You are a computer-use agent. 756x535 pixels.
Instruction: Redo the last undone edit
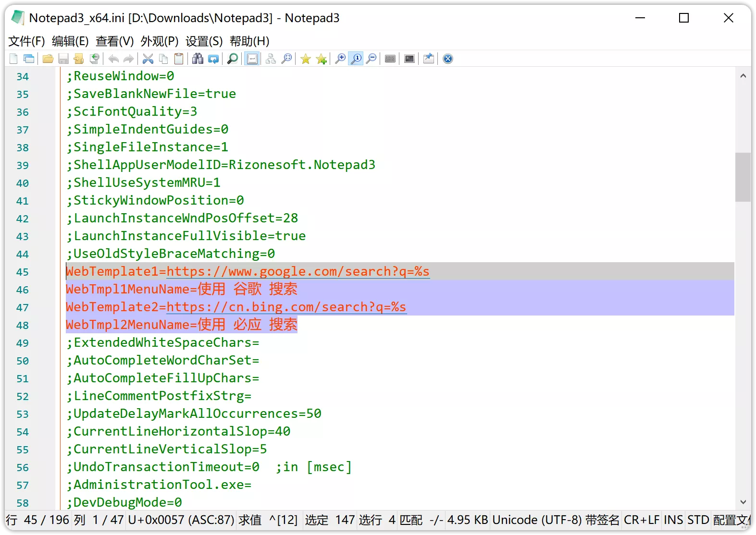[129, 59]
